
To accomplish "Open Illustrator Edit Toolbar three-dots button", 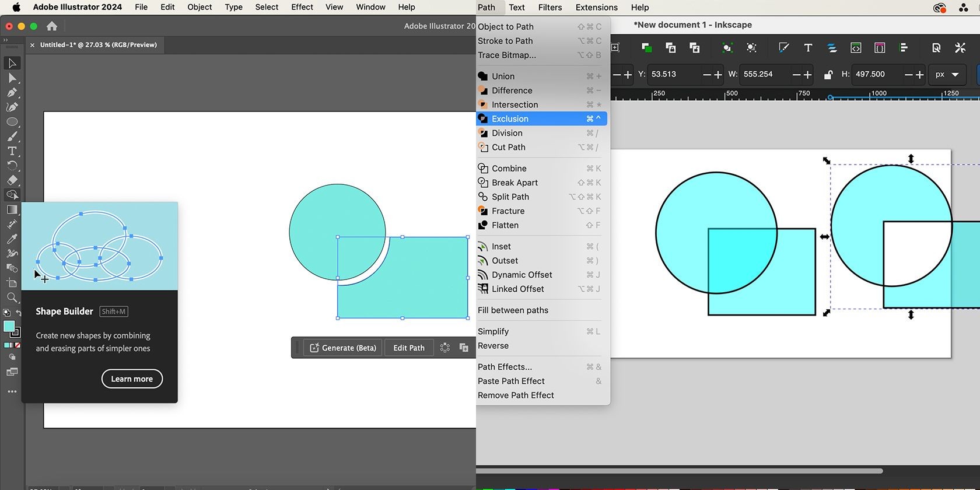I will coord(12,391).
